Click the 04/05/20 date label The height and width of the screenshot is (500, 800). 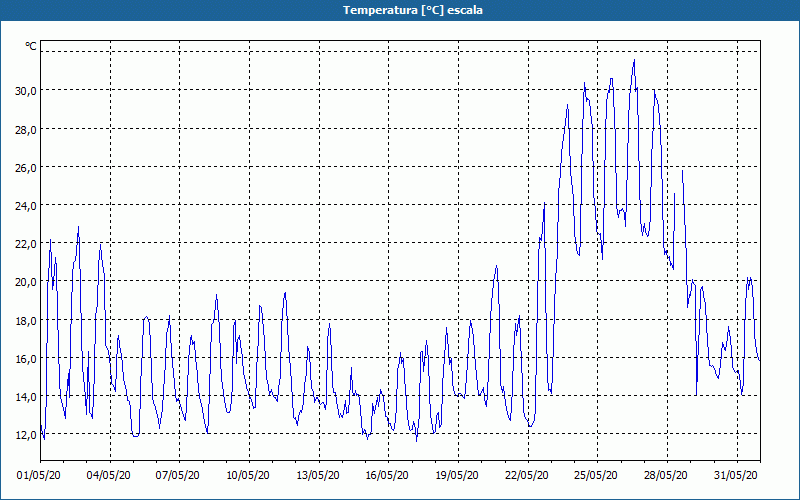108,475
